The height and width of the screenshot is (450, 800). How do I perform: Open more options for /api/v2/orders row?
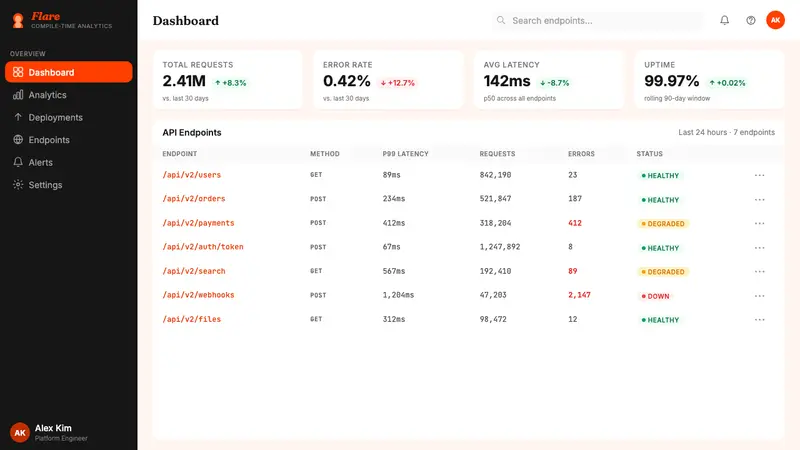point(759,199)
